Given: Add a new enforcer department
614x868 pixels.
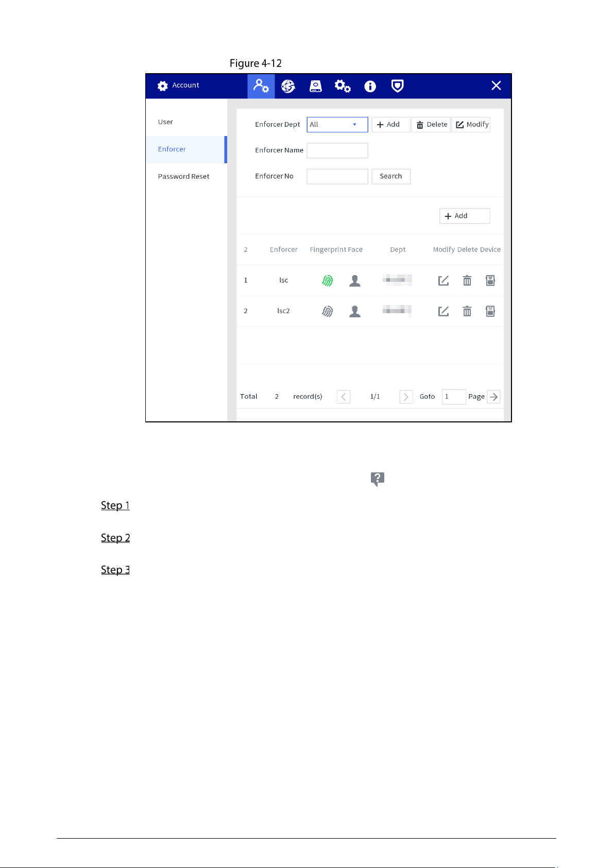Looking at the screenshot, I should click(x=391, y=125).
